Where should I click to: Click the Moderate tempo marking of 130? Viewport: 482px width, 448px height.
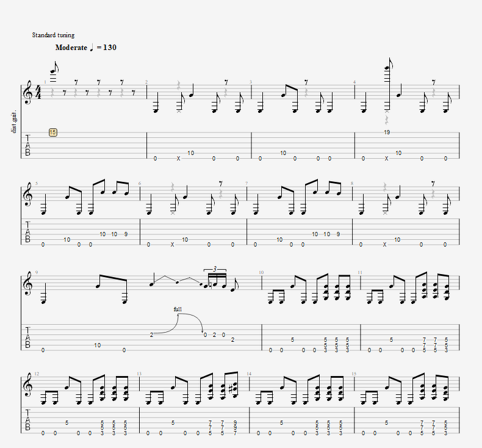pos(86,48)
